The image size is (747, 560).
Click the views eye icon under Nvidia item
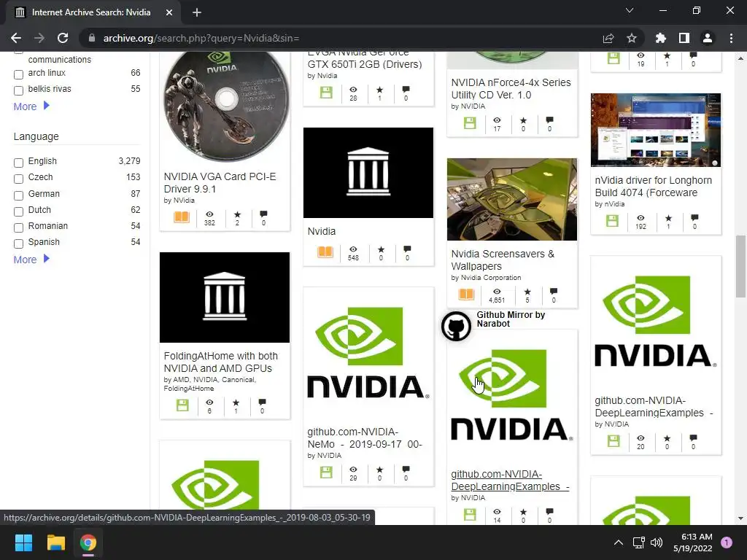point(353,249)
